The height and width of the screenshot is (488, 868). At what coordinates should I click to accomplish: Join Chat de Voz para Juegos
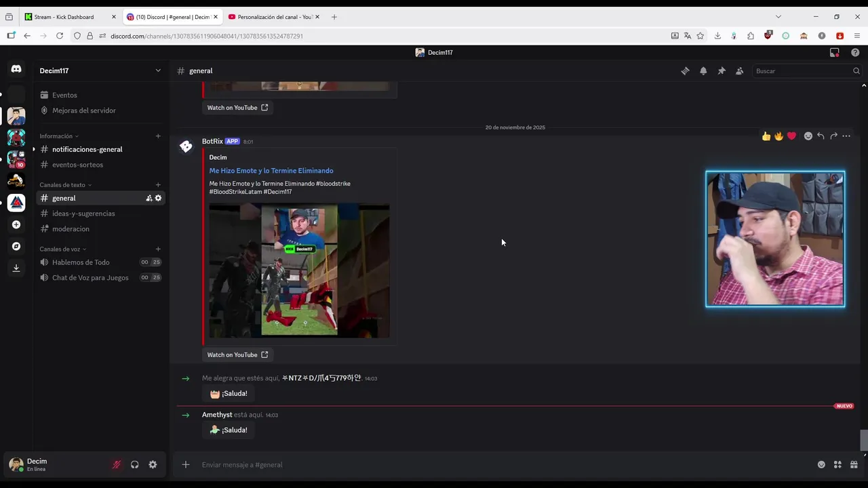(x=100, y=278)
